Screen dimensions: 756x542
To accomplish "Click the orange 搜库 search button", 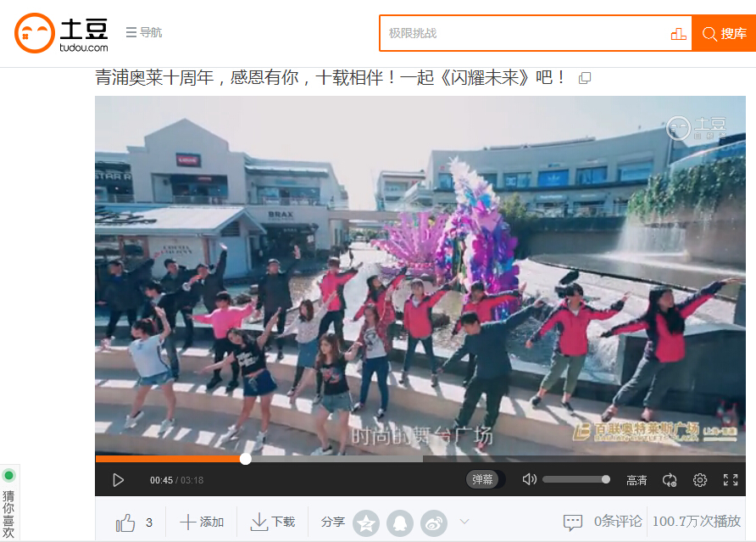I will (x=724, y=33).
